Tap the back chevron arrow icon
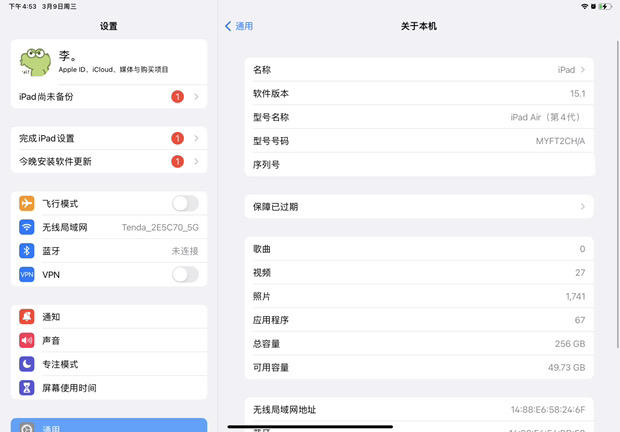The width and height of the screenshot is (620, 432). pyautogui.click(x=228, y=26)
